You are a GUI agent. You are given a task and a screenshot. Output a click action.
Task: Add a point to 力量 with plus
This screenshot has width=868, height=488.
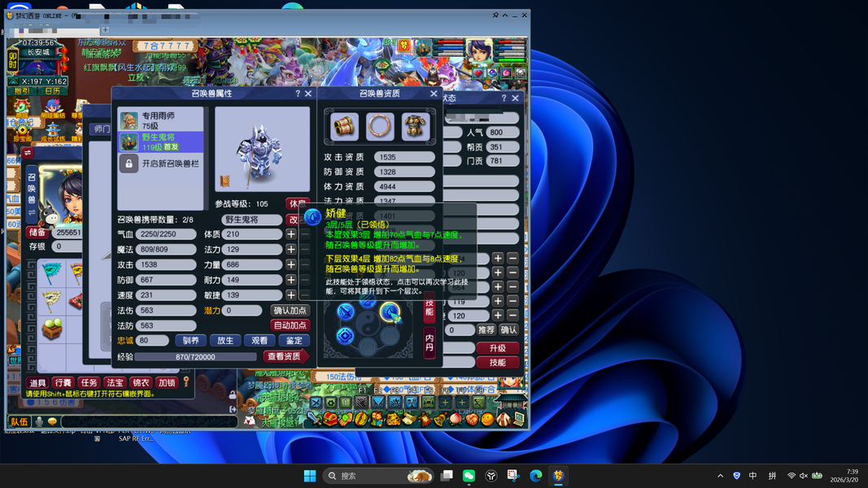[290, 264]
